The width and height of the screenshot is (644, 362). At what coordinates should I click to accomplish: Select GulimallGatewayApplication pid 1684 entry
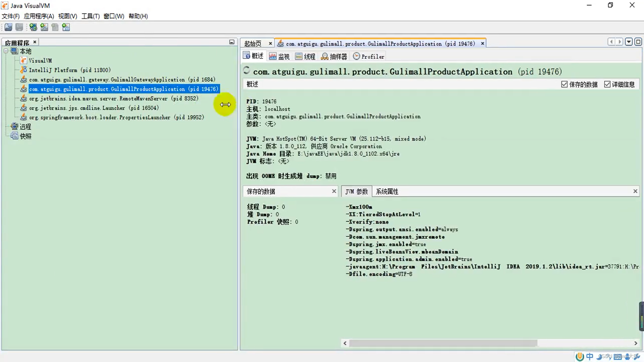point(122,79)
